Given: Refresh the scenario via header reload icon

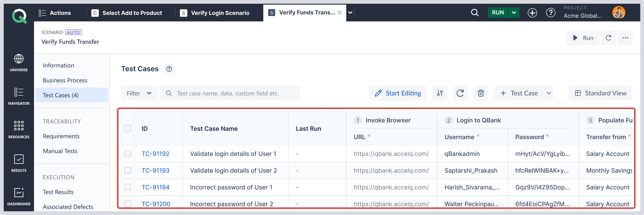Looking at the screenshot, I should click(608, 38).
